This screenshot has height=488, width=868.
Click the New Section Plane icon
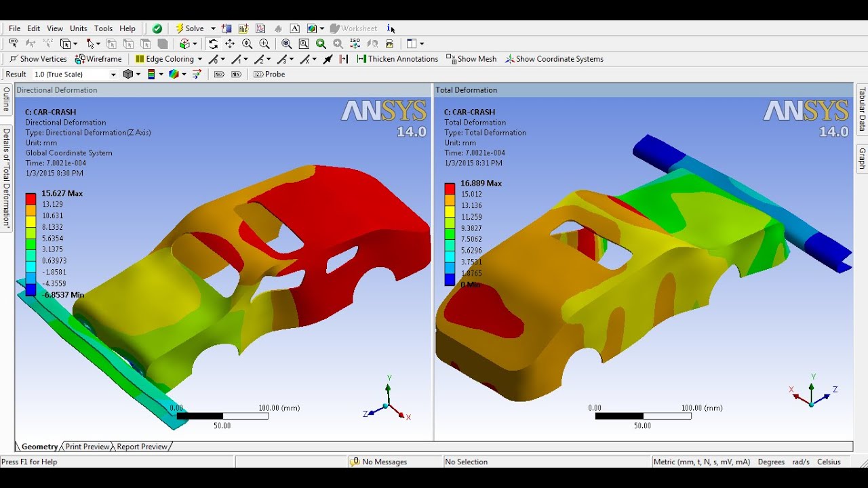point(226,28)
